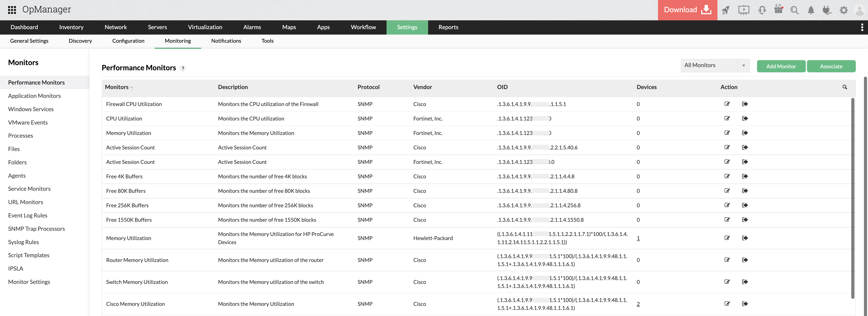Screen dimensions: 868x316
Task: Click the edit icon for Cisco Memory Utilization
Action: pos(727,303)
